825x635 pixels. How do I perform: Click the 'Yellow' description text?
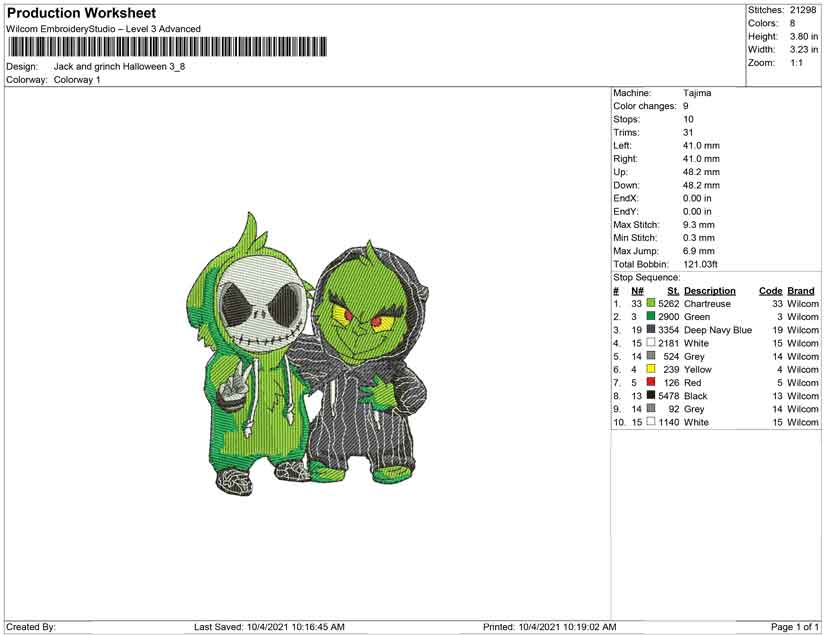(698, 369)
